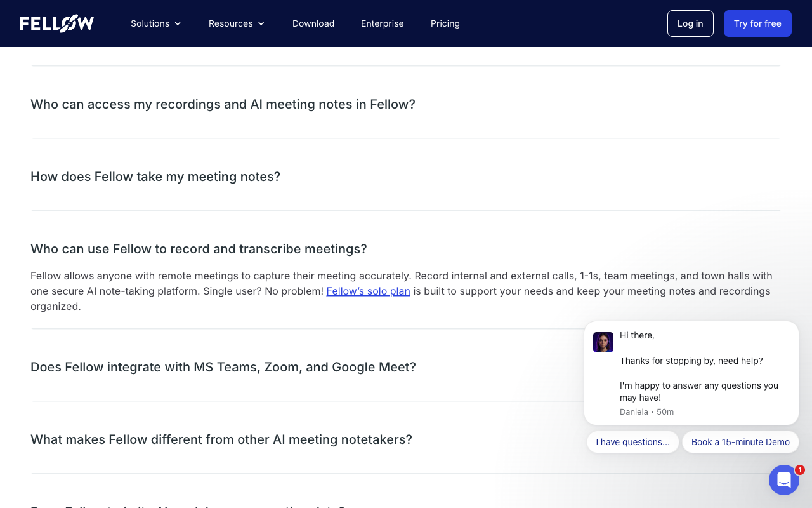
Task: Select the Download menu item
Action: point(313,23)
